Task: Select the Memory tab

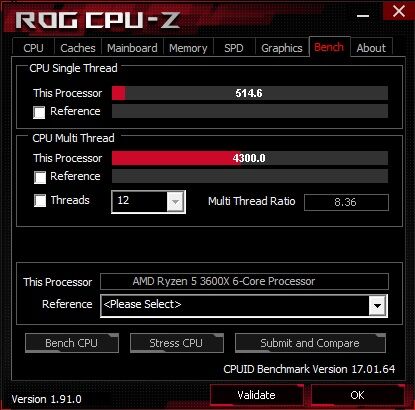Action: (x=188, y=48)
